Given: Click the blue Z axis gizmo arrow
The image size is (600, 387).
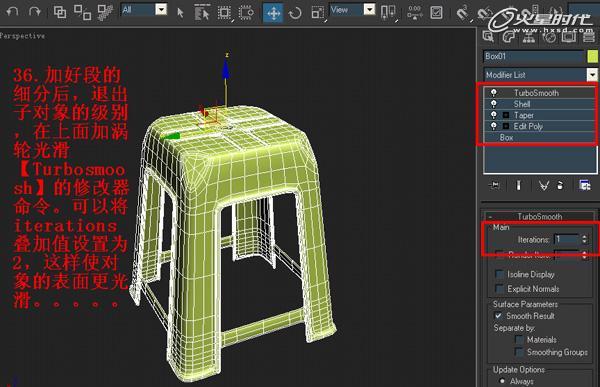Looking at the screenshot, I should (x=226, y=70).
